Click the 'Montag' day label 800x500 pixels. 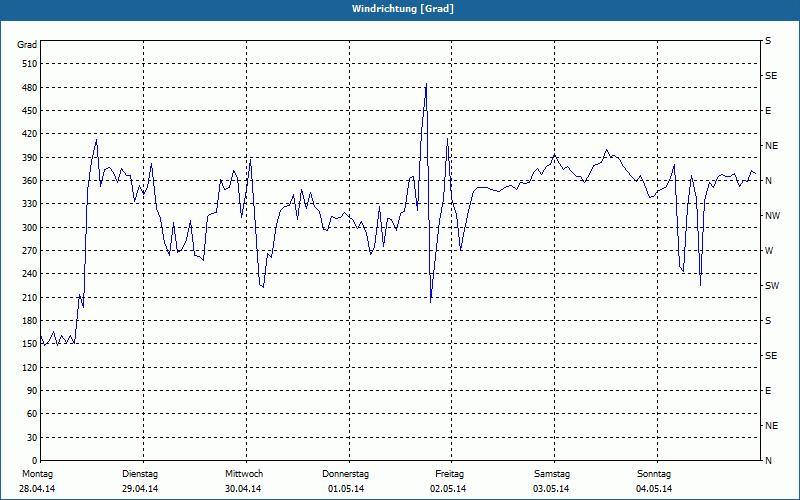coord(37,474)
